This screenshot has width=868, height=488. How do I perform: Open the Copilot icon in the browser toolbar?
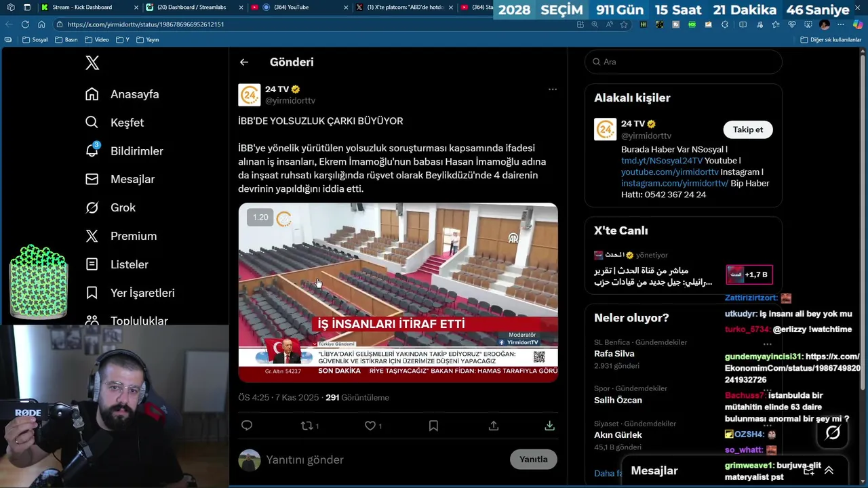coord(858,24)
